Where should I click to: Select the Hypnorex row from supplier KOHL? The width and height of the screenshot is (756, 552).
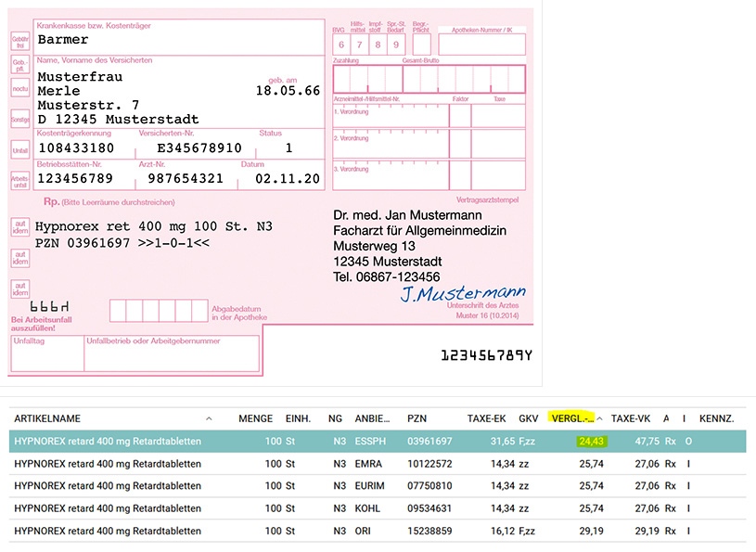tap(378, 508)
